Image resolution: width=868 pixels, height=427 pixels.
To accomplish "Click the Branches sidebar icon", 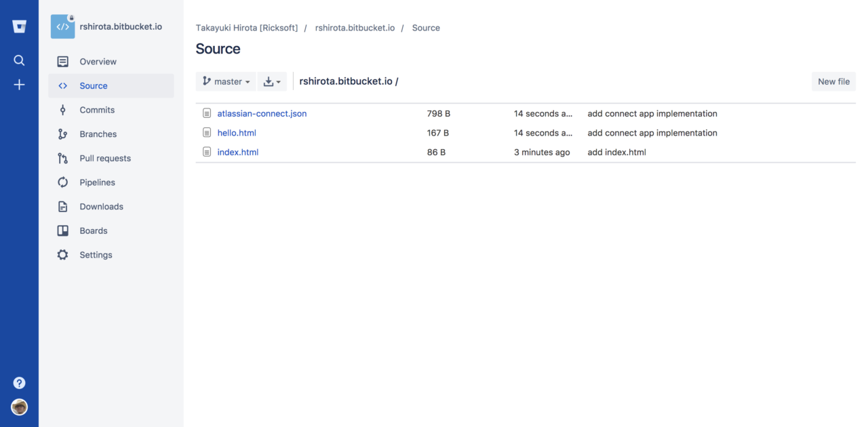I will click(63, 134).
